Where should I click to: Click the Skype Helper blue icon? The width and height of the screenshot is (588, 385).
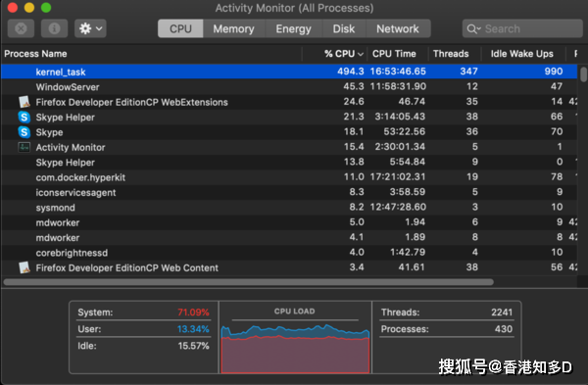coord(24,117)
